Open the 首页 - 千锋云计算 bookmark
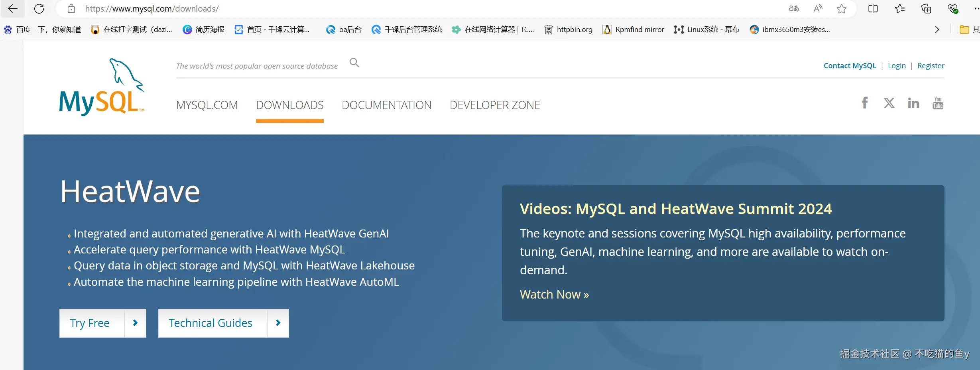The width and height of the screenshot is (980, 370). coord(272,30)
